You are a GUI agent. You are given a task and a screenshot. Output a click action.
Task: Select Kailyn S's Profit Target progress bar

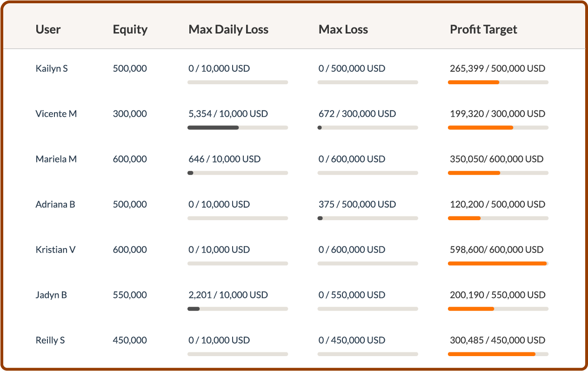(498, 82)
